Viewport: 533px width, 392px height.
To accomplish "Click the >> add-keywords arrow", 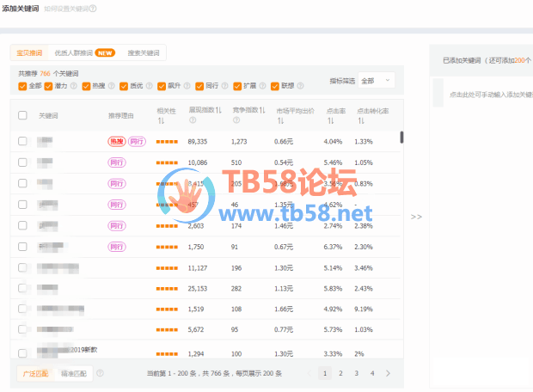I will tap(416, 217).
